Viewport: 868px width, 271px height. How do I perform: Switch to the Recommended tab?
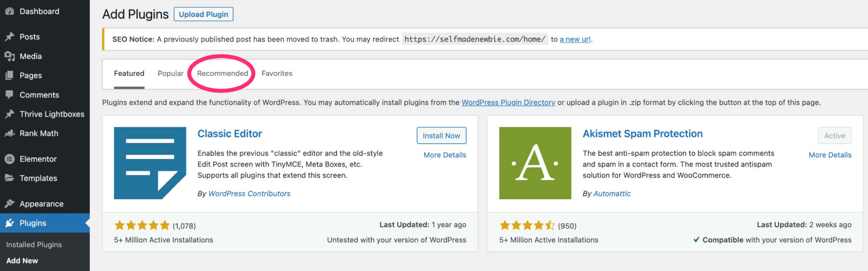tap(222, 73)
